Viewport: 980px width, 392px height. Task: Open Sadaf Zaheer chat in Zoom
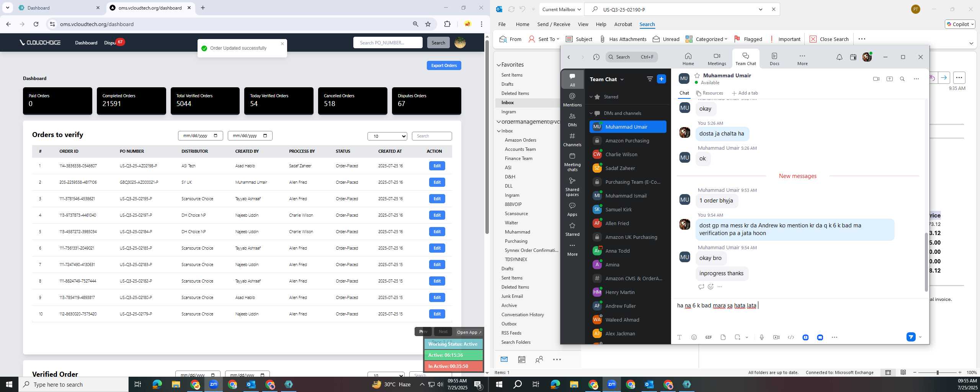pyautogui.click(x=628, y=168)
